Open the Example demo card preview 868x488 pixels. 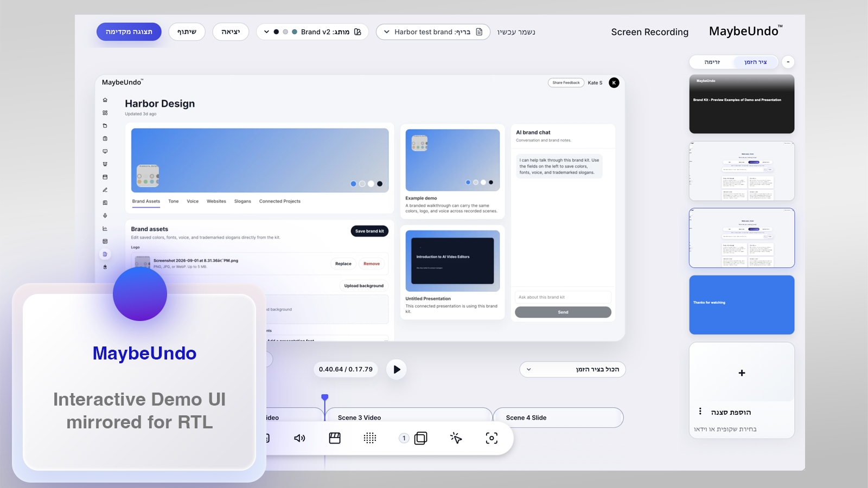[452, 160]
